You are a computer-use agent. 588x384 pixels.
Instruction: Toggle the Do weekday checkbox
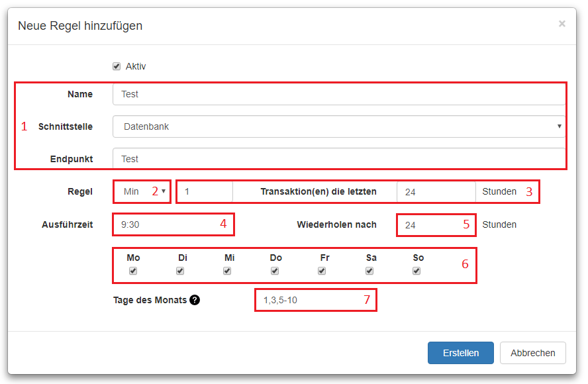click(x=275, y=271)
